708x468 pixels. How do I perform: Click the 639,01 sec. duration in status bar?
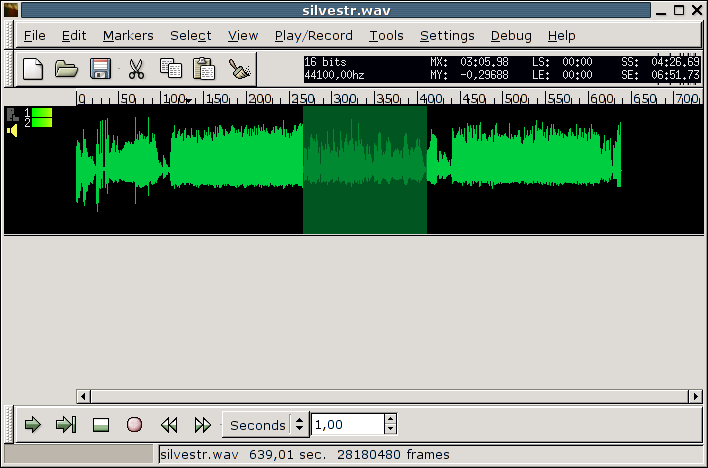click(x=288, y=454)
